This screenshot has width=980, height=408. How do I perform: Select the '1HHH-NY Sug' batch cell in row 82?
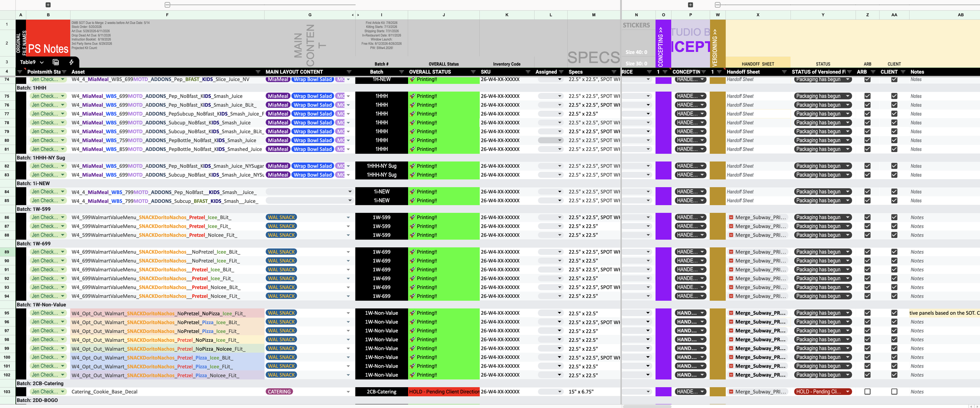381,166
